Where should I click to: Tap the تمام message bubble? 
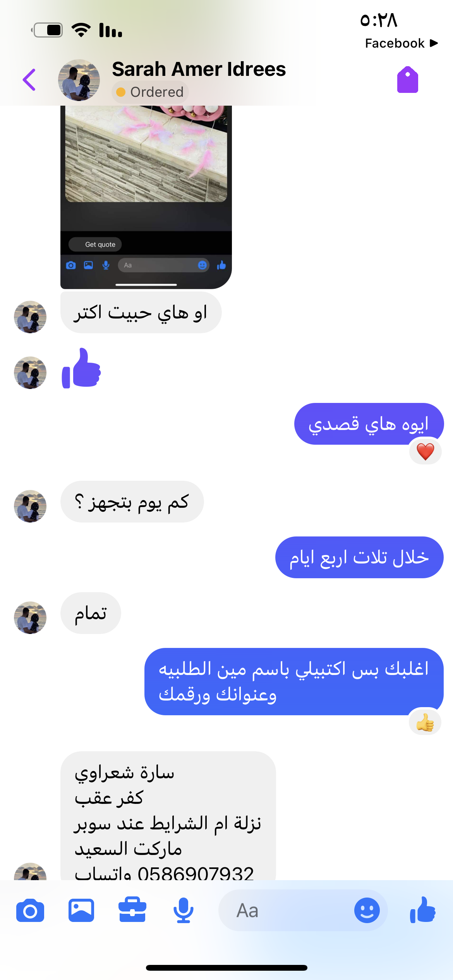91,613
